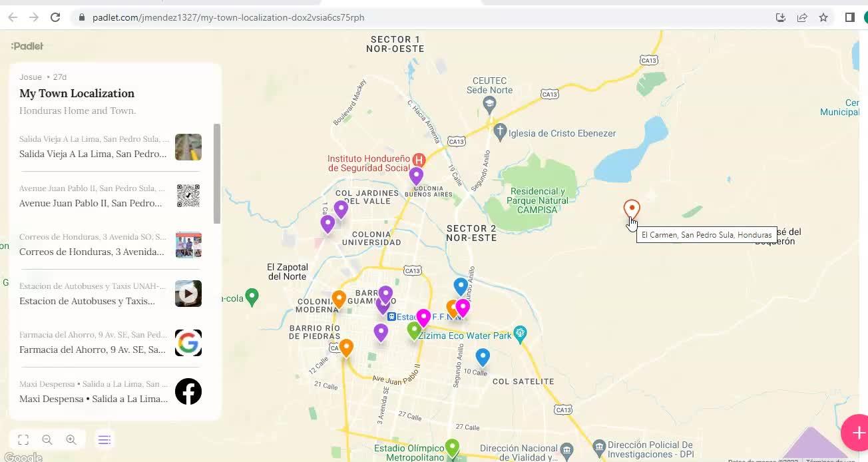Click the post list scrollbar
This screenshot has height=462, width=868.
click(217, 174)
